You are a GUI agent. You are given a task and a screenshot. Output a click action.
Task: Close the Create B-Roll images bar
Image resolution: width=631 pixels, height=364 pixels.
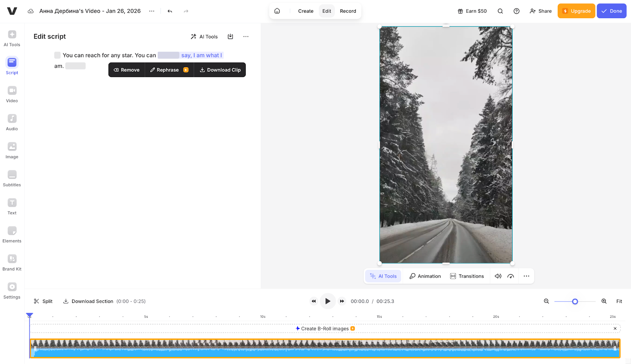click(x=615, y=329)
